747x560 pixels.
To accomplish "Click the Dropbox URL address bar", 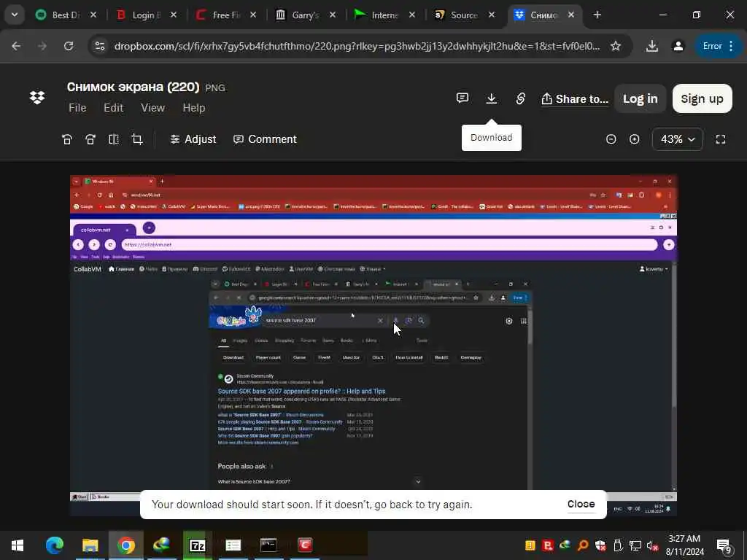I will pos(357,46).
